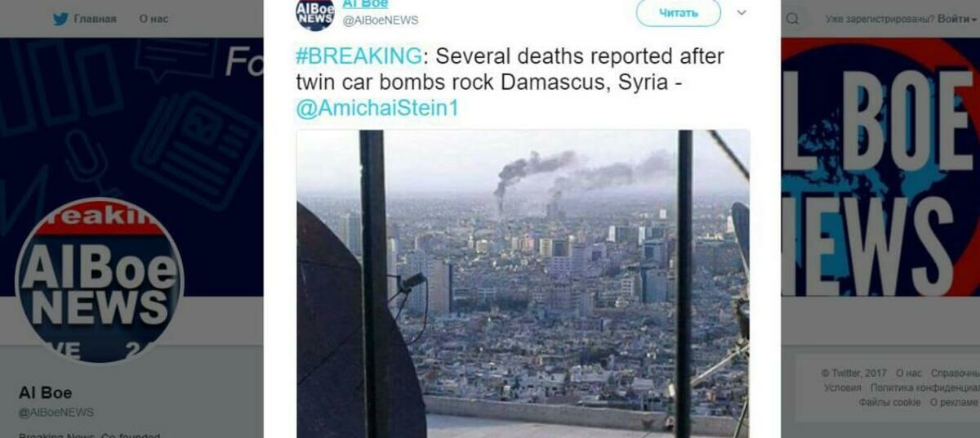
Task: Open the @AmichaiStein1 mention link
Action: (x=377, y=109)
